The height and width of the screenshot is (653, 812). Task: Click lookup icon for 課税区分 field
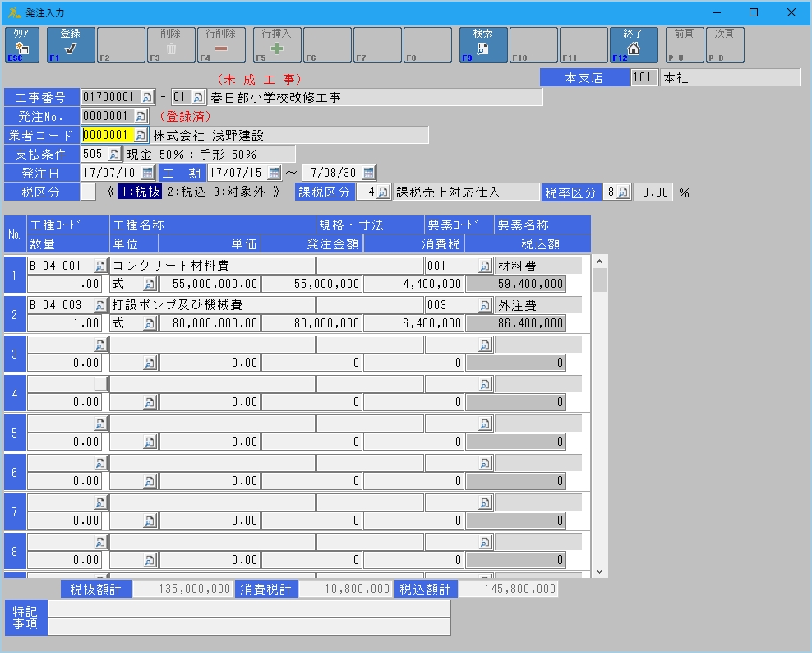[383, 192]
